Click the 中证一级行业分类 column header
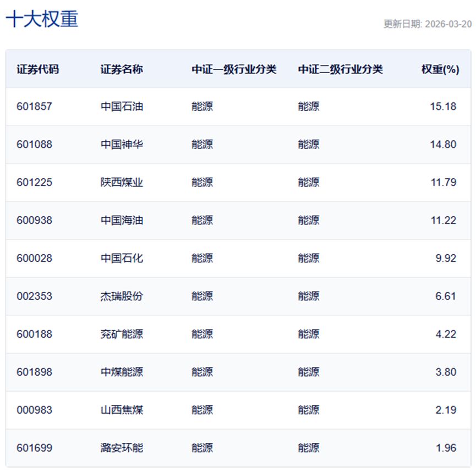 pyautogui.click(x=234, y=69)
